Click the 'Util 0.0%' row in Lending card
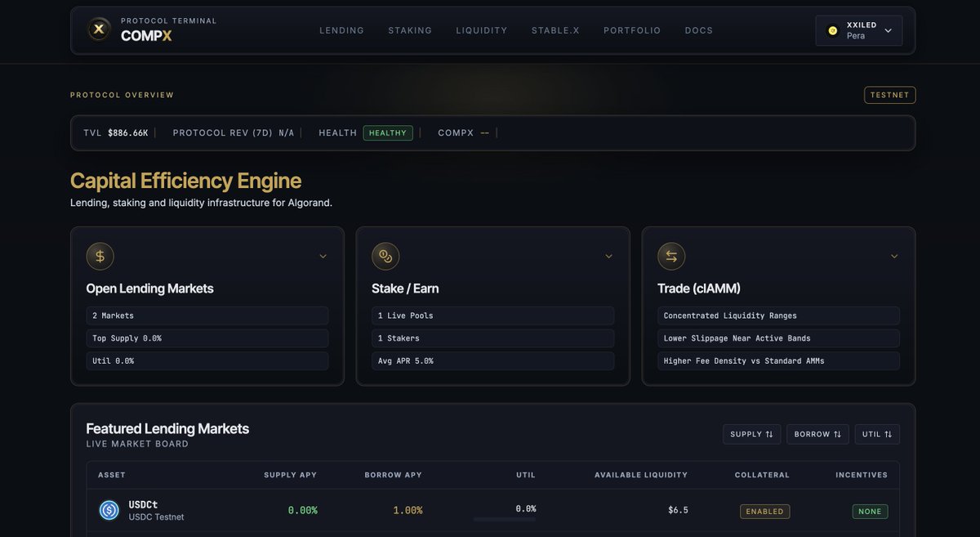The width and height of the screenshot is (980, 537). tap(207, 360)
